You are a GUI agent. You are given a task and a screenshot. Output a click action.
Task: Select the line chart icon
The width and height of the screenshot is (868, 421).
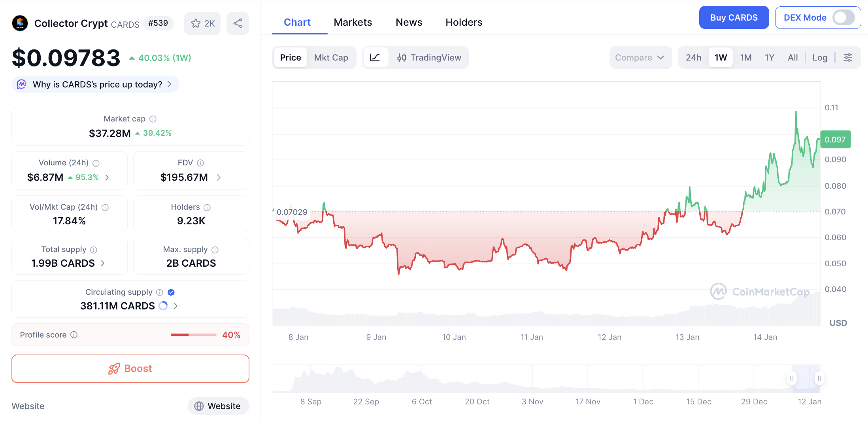tap(375, 58)
